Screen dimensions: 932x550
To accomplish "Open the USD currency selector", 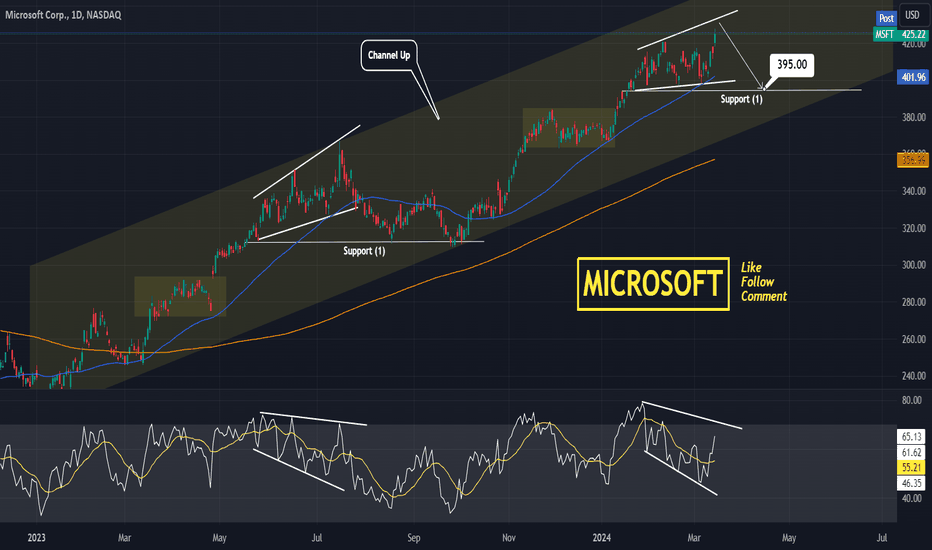I will [x=912, y=15].
